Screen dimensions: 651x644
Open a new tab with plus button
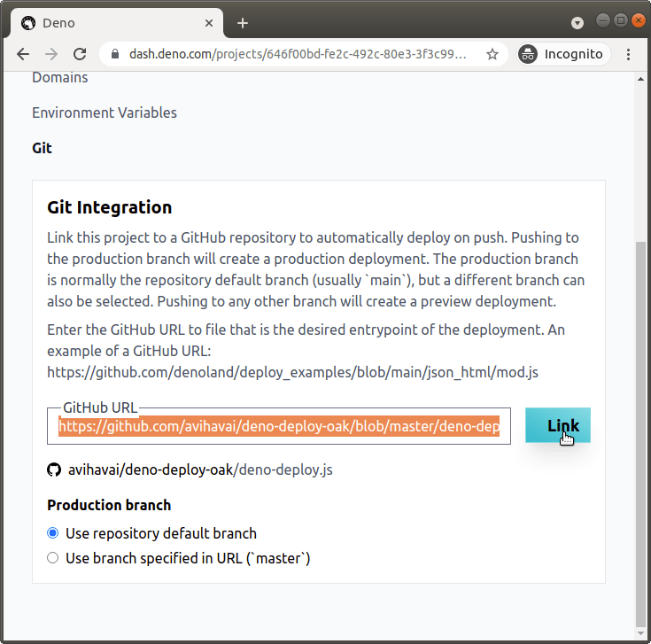tap(243, 23)
